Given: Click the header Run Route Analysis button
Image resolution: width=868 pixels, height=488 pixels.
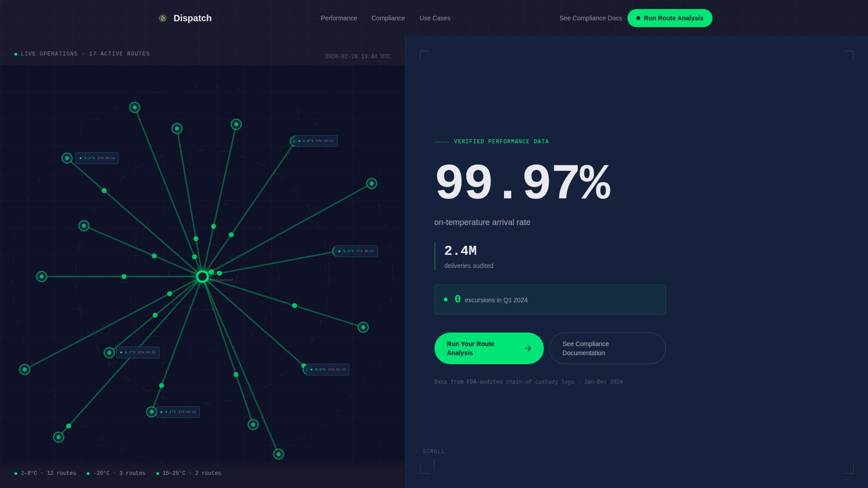Looking at the screenshot, I should [670, 18].
